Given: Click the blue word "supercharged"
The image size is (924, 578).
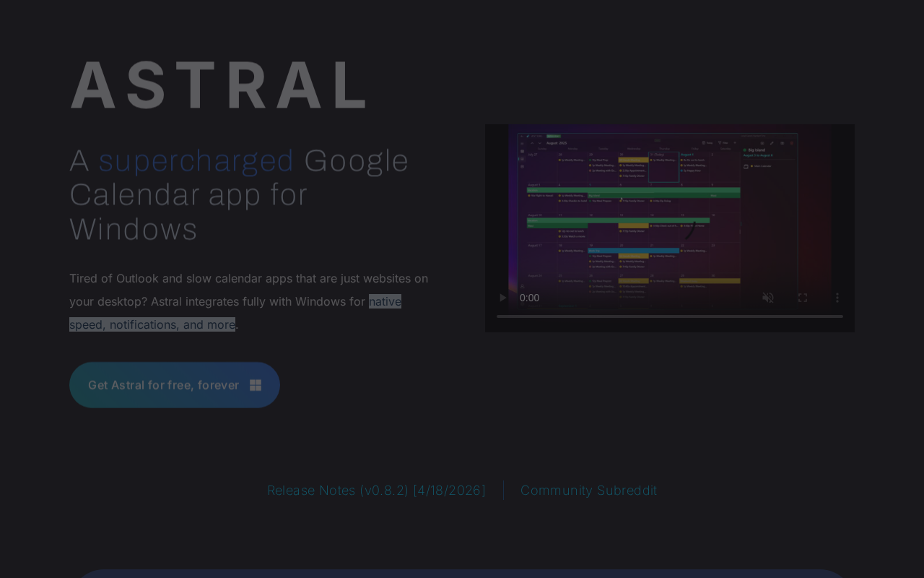Looking at the screenshot, I should point(196,160).
